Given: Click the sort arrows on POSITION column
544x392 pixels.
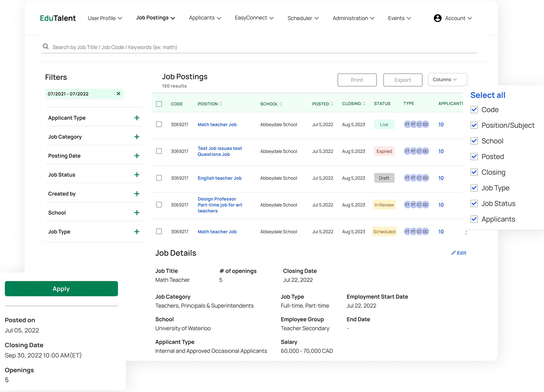Looking at the screenshot, I should [220, 104].
